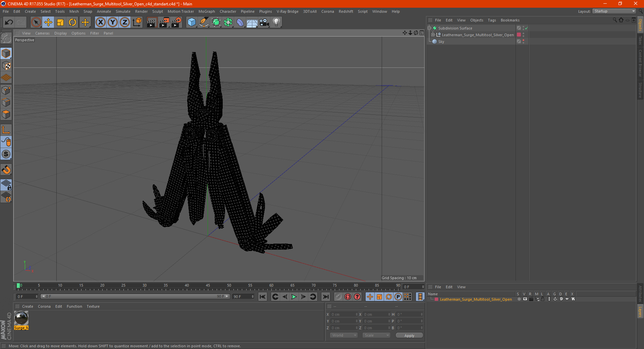
Task: Open Object Manager Bookmarks menu
Action: tap(510, 20)
